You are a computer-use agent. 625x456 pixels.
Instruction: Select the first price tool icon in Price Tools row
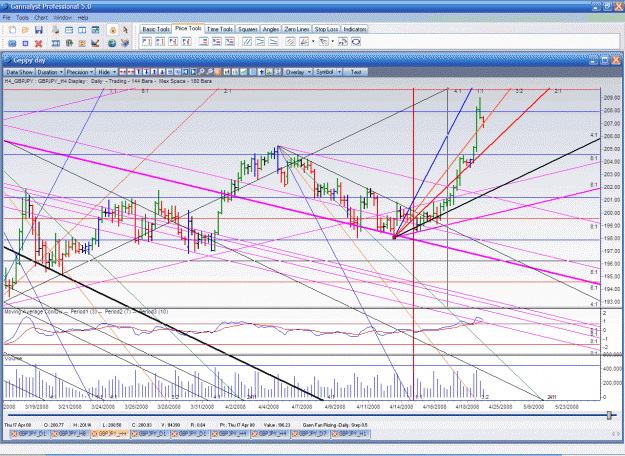click(147, 41)
